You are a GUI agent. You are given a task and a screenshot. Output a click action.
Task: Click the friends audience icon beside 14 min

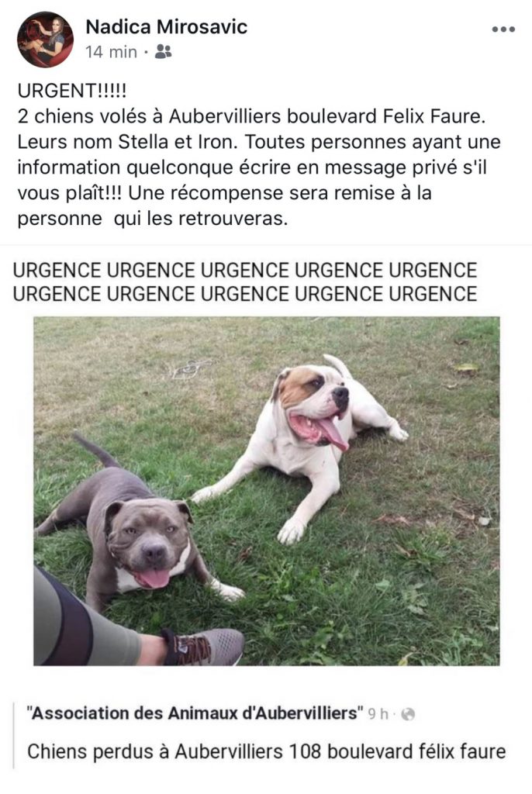tap(163, 52)
